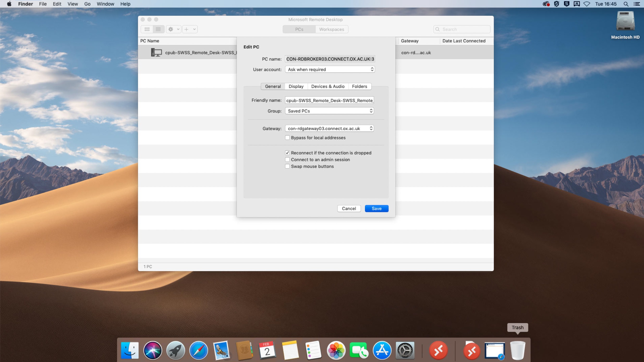Sort by Date Last Connected column header

tap(464, 41)
